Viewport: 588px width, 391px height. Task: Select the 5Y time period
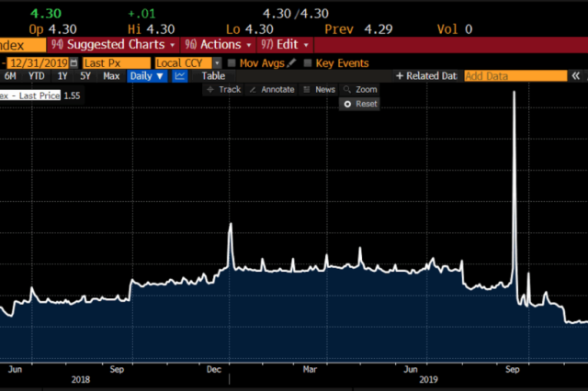85,77
